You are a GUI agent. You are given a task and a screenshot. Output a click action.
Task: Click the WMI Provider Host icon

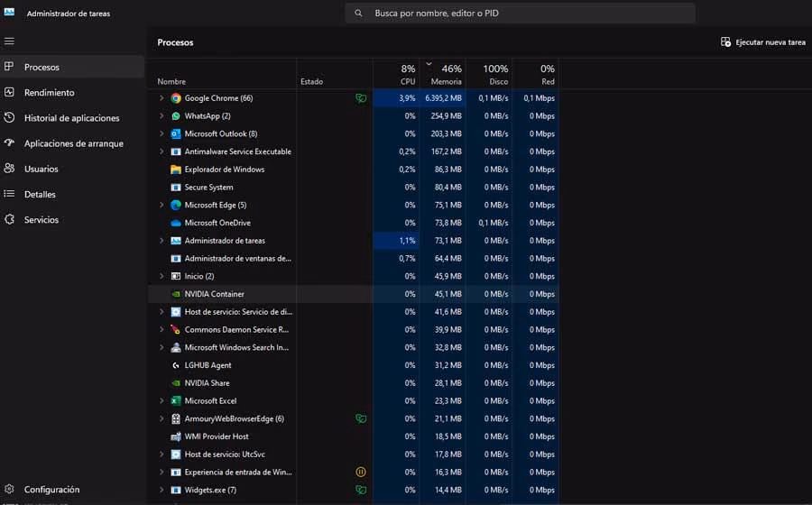176,436
